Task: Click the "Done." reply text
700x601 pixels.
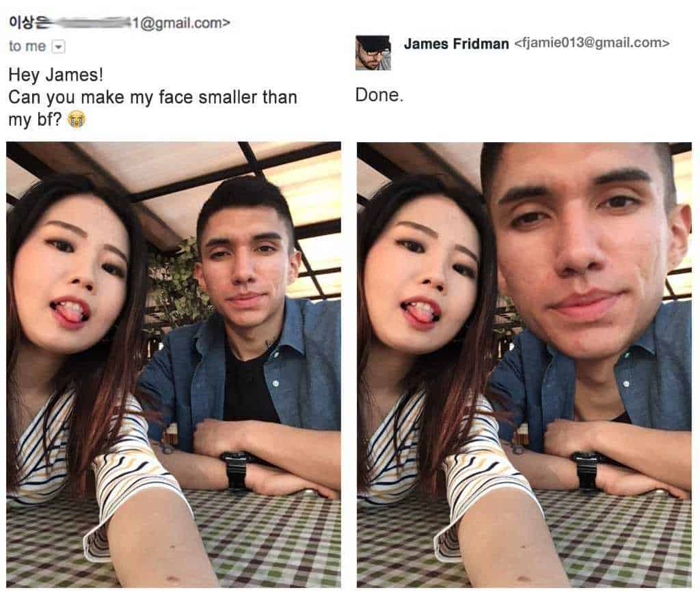Action: click(x=379, y=94)
